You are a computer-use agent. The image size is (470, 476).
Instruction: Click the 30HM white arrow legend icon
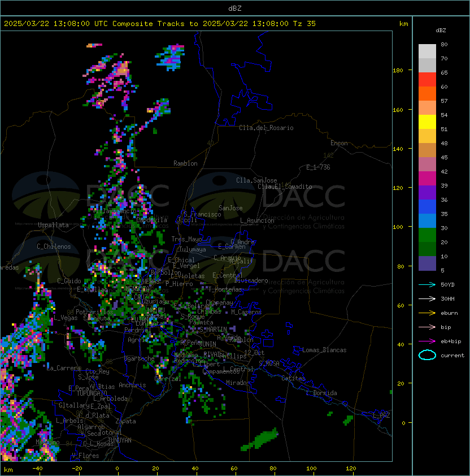(427, 299)
